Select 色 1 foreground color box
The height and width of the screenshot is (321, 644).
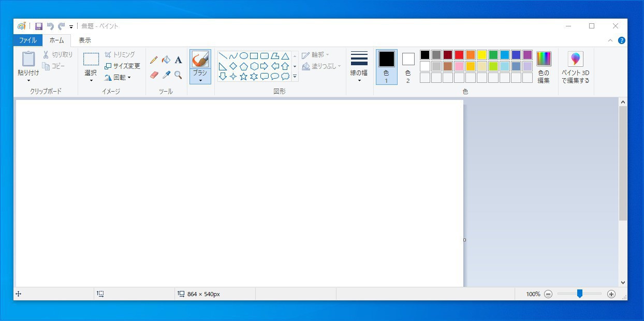[386, 67]
